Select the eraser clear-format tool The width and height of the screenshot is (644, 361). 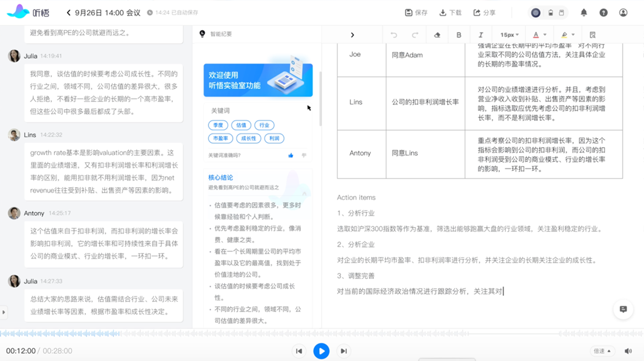click(x=437, y=35)
